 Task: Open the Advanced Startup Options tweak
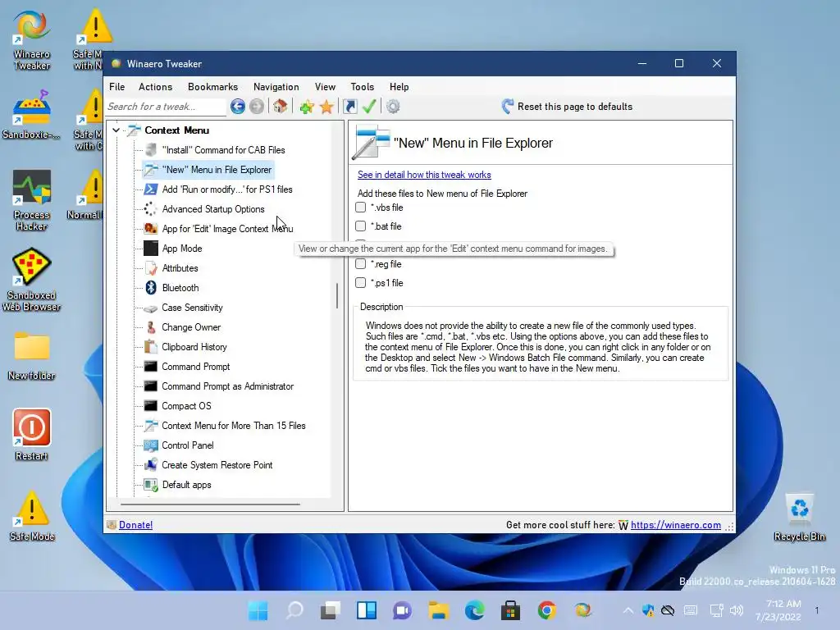click(213, 209)
